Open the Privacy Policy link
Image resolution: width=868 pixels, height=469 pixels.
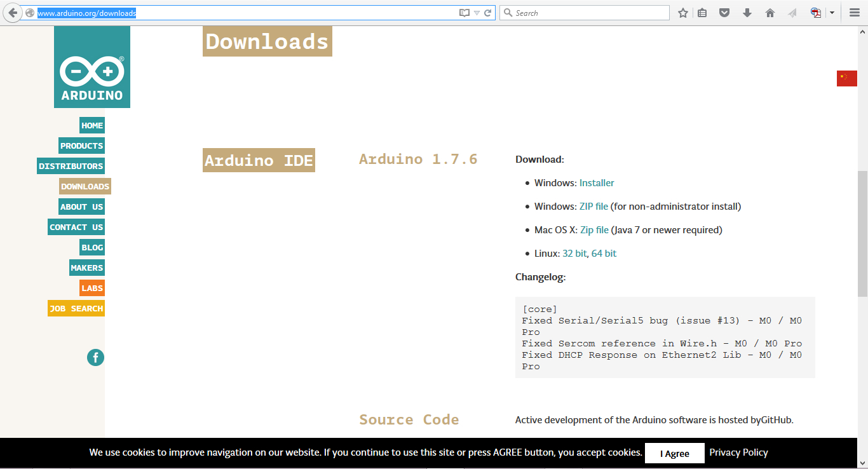click(738, 452)
